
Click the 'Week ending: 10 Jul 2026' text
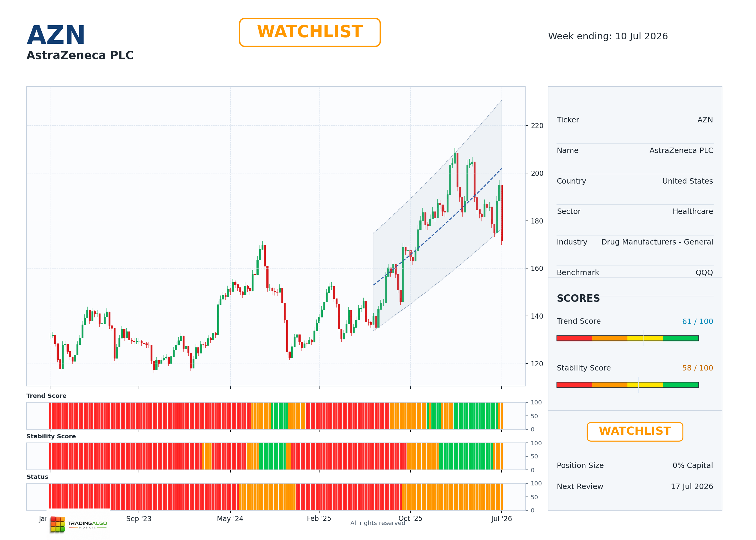coord(608,36)
